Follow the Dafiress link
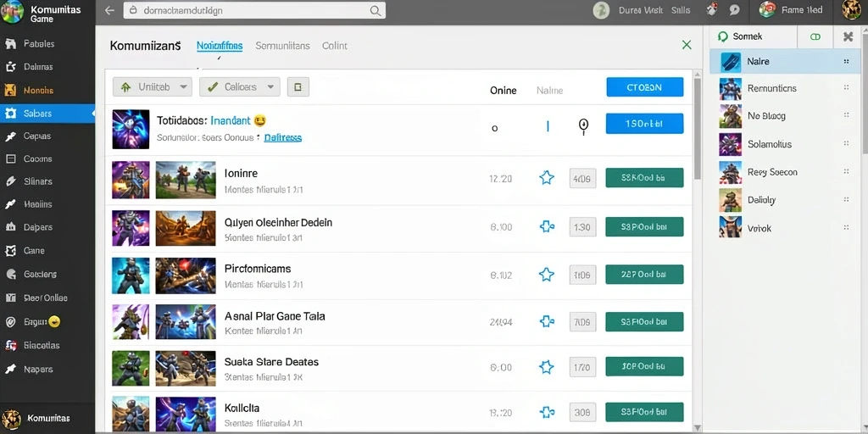This screenshot has height=434, width=868. click(x=283, y=137)
